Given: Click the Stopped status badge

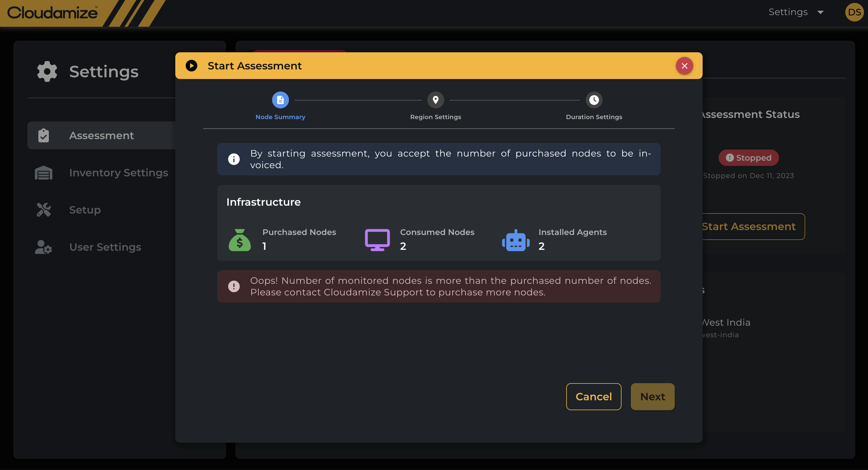Looking at the screenshot, I should click(748, 157).
